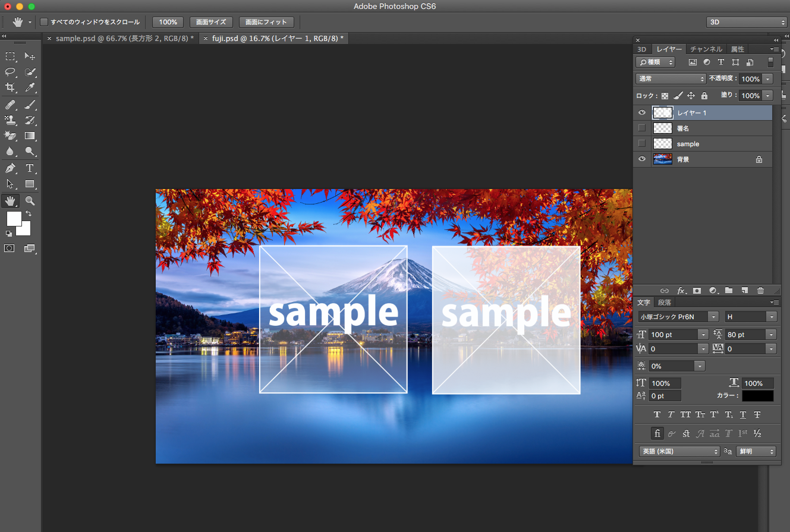The width and height of the screenshot is (790, 532).
Task: Open the fx layer style menu
Action: coord(682,291)
